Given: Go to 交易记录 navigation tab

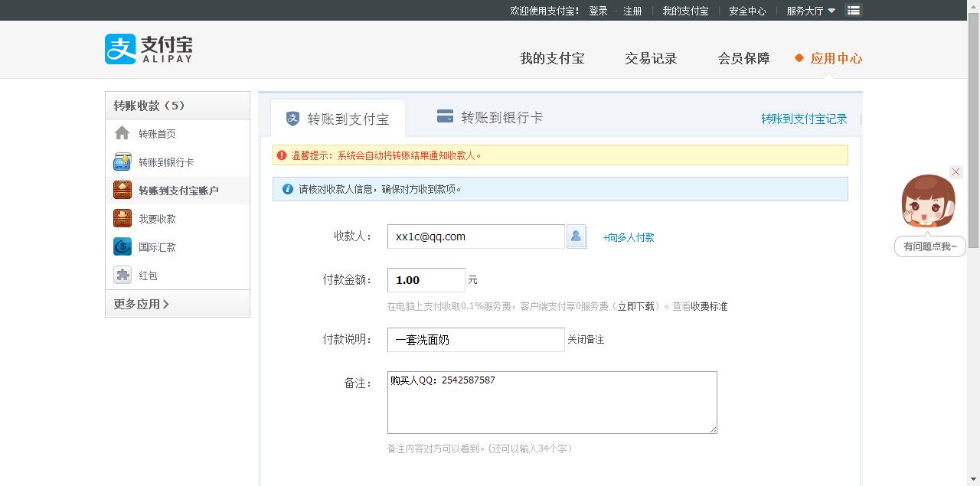Looking at the screenshot, I should point(651,58).
